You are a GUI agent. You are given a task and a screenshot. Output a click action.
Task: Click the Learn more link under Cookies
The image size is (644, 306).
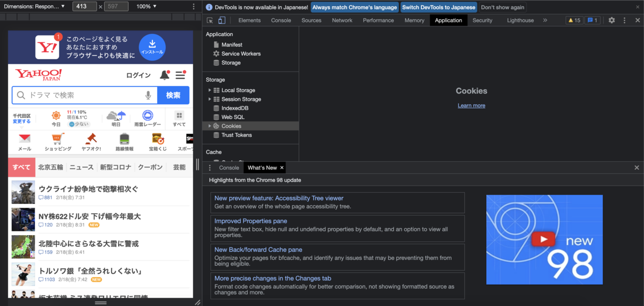[x=471, y=106]
